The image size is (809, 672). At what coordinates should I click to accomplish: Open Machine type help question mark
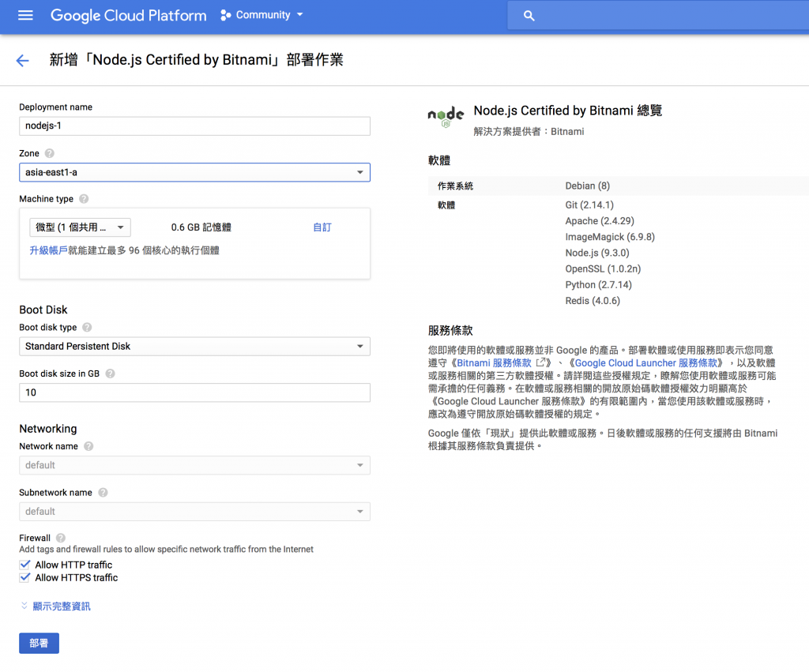84,198
